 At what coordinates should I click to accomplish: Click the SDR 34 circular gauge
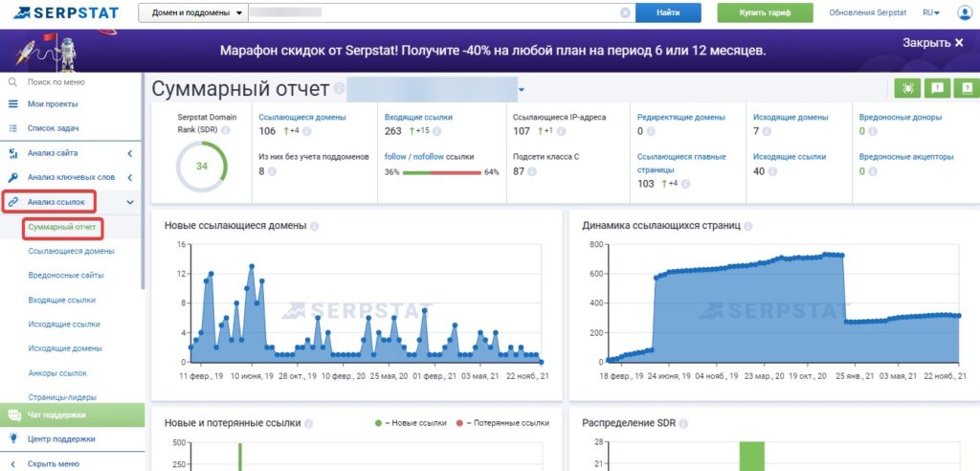(x=201, y=167)
